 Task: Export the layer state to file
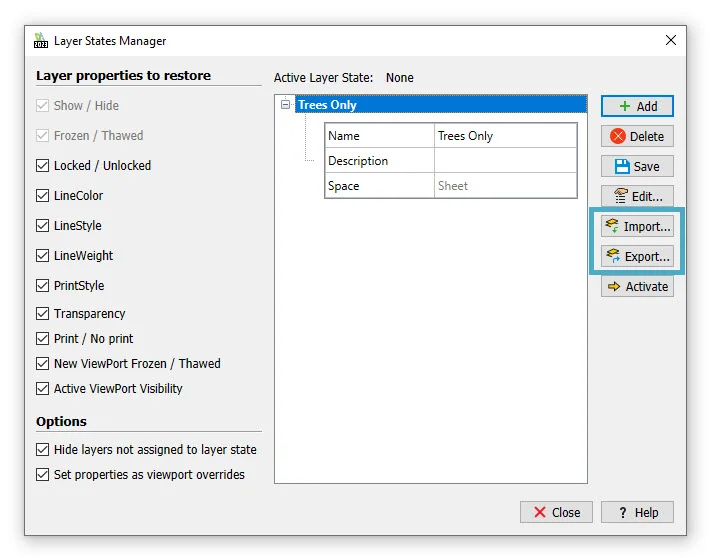click(x=637, y=256)
